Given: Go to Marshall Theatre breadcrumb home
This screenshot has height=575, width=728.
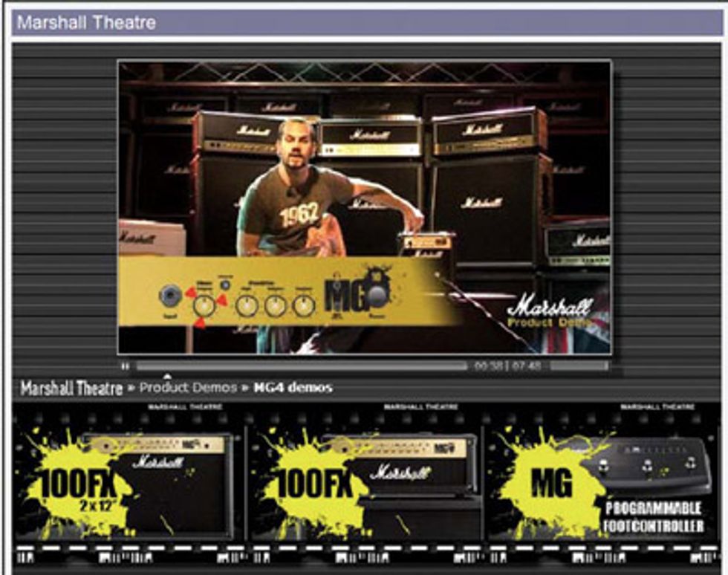Looking at the screenshot, I should 71,388.
